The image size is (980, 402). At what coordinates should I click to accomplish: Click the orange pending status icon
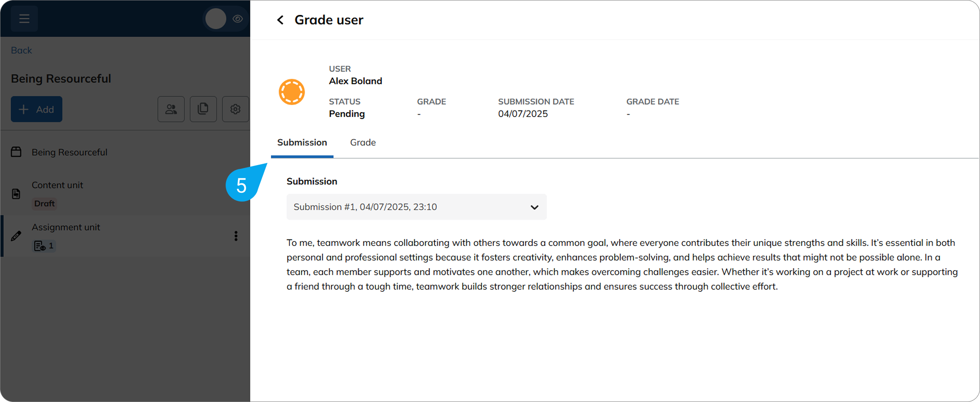click(292, 91)
